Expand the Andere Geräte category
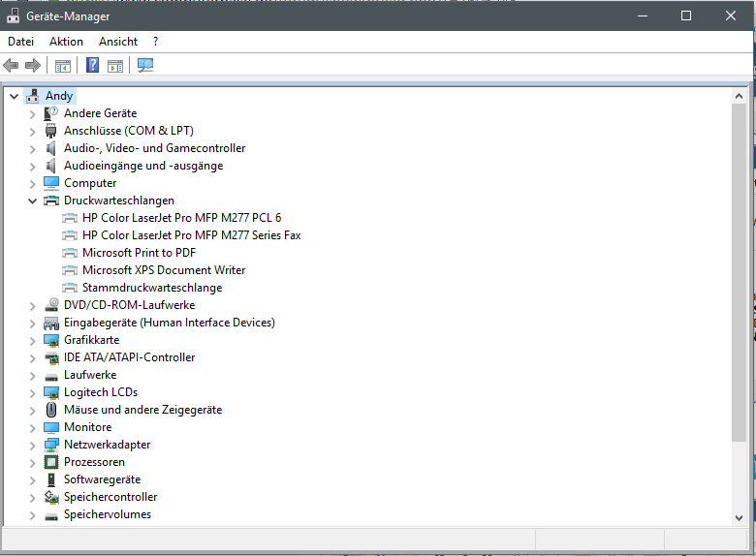 (32, 114)
